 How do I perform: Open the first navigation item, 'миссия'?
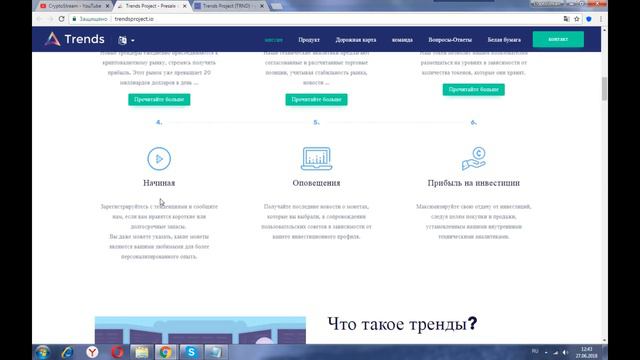(273, 40)
